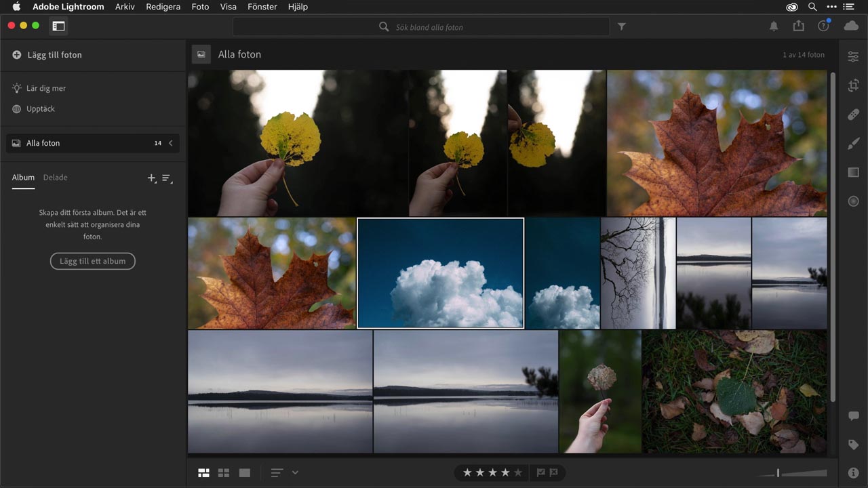Viewport: 868px width, 488px height.
Task: Click the Share export icon
Action: pyautogui.click(x=798, y=26)
